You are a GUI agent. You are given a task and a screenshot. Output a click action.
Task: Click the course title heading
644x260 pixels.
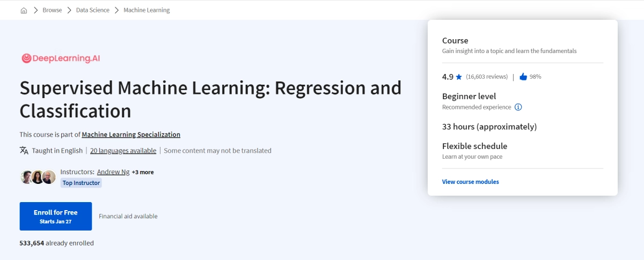coord(210,99)
